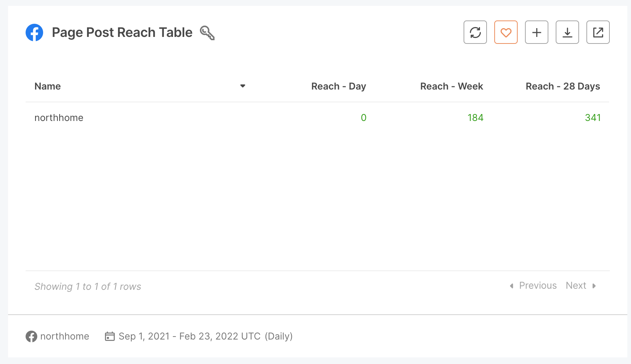Open the widget in a new window
The width and height of the screenshot is (631, 364).
pyautogui.click(x=598, y=33)
